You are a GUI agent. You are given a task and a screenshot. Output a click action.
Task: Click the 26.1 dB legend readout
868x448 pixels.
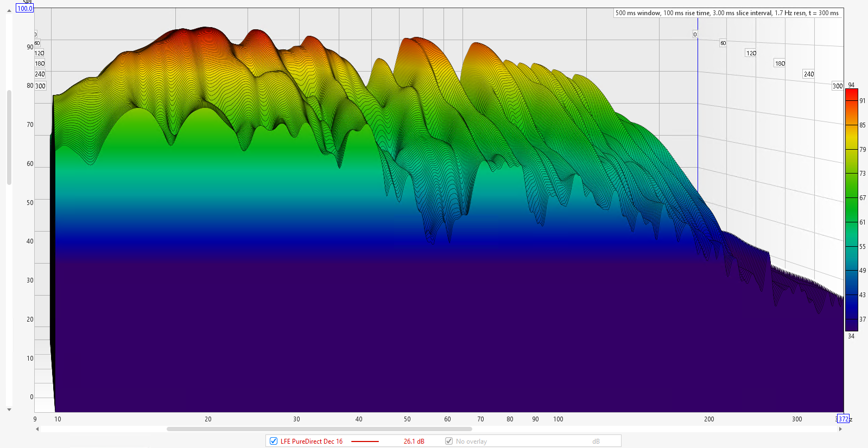(414, 441)
